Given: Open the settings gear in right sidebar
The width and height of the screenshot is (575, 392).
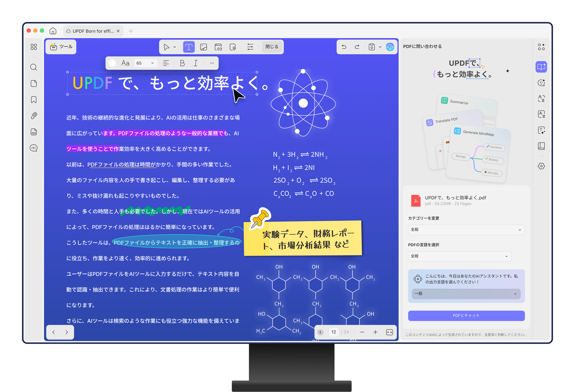Looking at the screenshot, I should (x=541, y=166).
